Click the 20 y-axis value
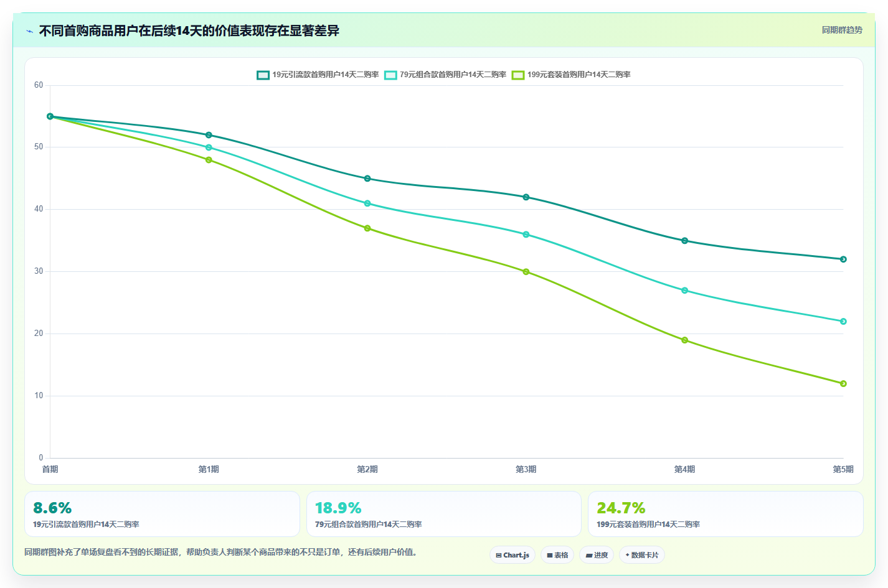This screenshot has height=588, width=888. click(39, 334)
